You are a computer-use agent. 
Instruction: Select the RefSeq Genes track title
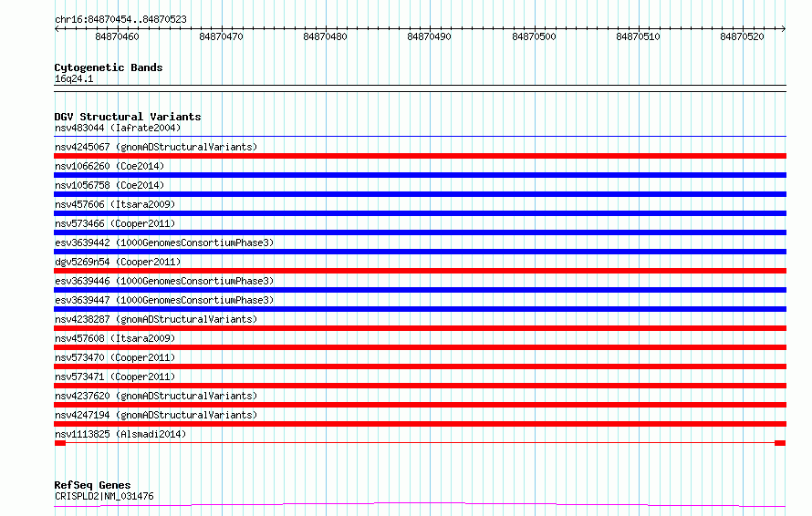pos(92,486)
